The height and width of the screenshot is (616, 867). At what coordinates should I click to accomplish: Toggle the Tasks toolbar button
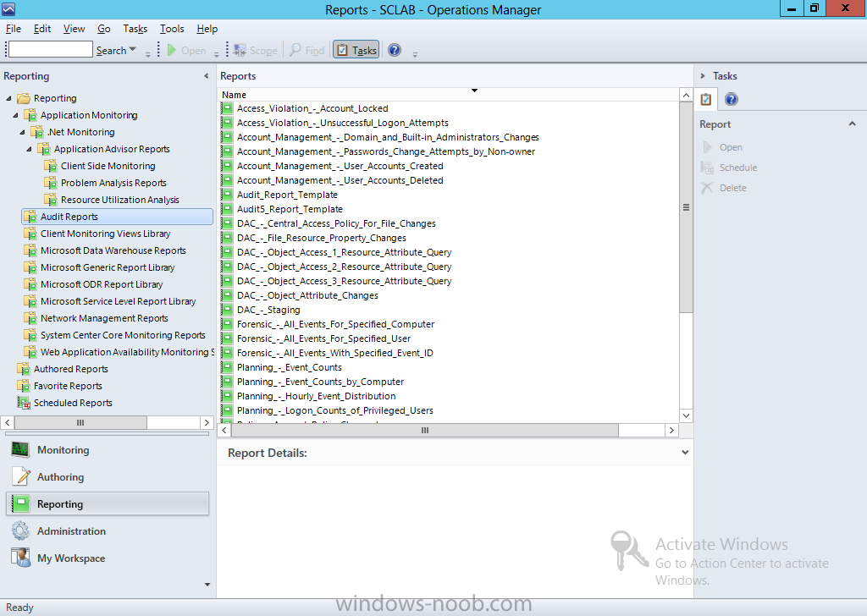pos(356,50)
